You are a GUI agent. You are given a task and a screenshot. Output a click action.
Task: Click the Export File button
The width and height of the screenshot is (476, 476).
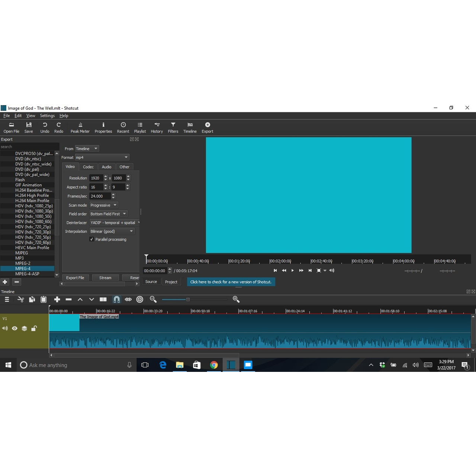coord(75,277)
